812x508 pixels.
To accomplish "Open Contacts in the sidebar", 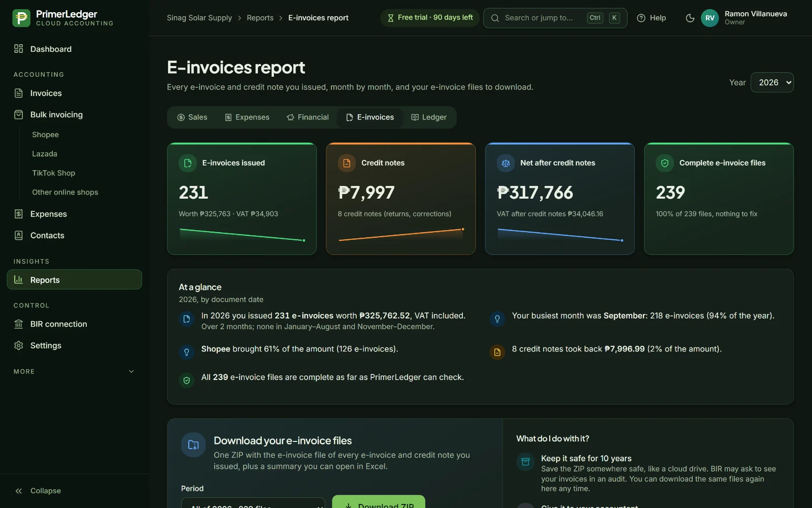I will [75, 235].
